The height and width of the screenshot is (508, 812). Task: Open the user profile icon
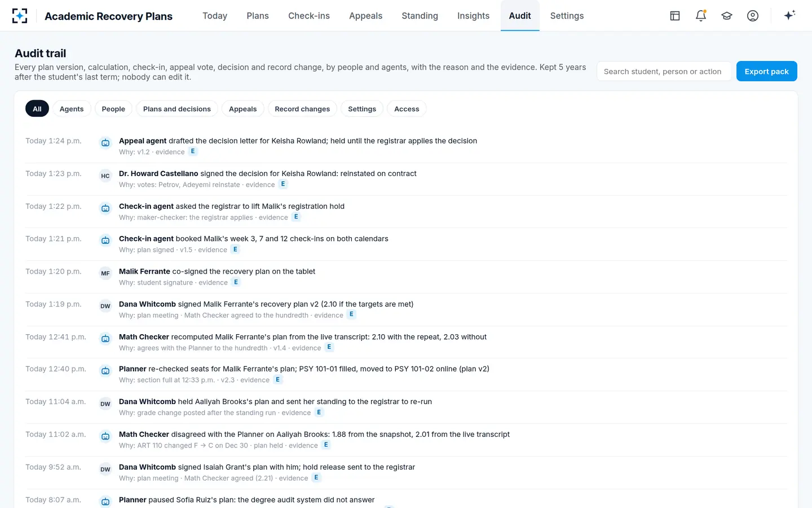point(753,16)
